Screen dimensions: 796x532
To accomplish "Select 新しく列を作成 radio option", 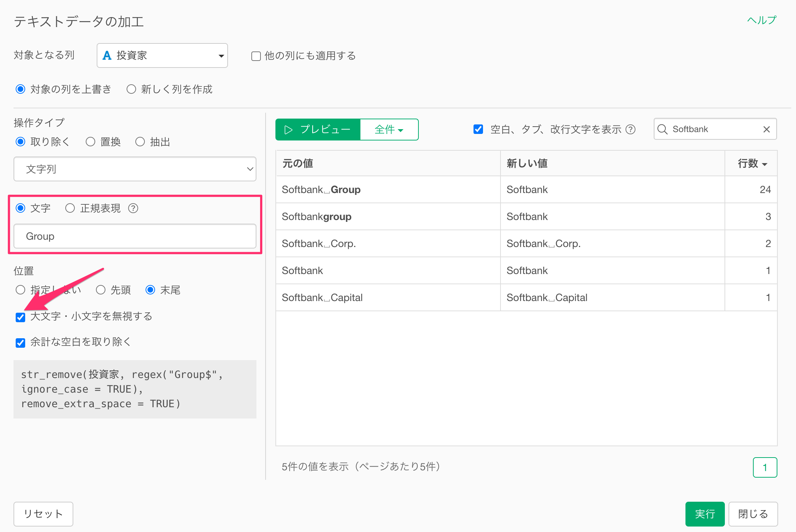I will click(x=131, y=89).
